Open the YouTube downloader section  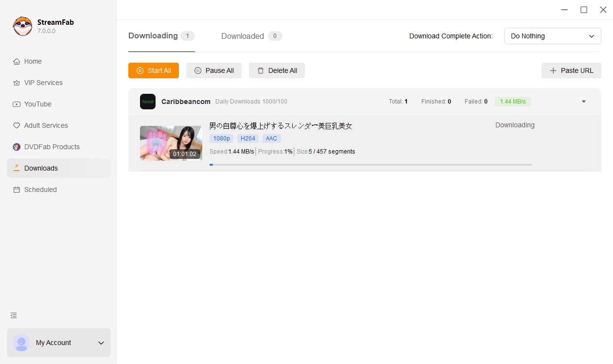pos(38,104)
